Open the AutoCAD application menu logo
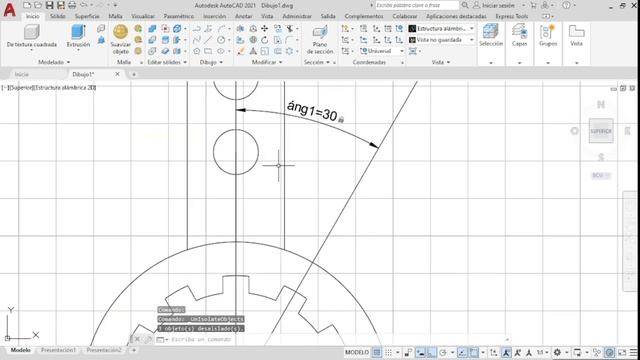Image resolution: width=640 pixels, height=360 pixels. pos(9,9)
